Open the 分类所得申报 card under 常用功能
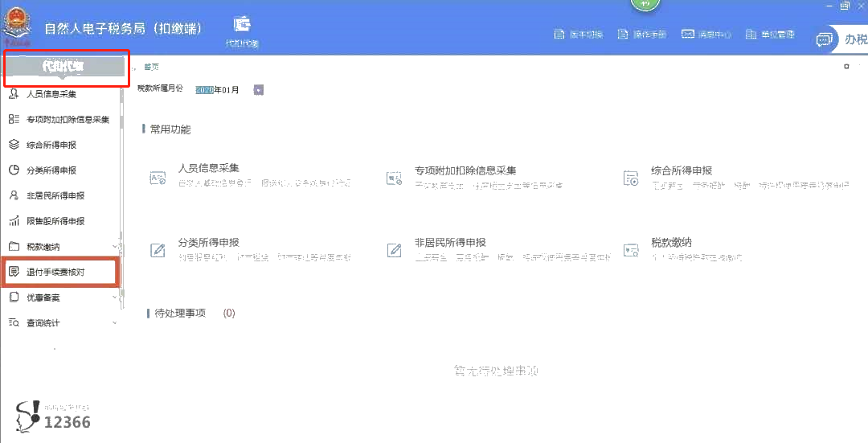This screenshot has height=443, width=868. (x=250, y=249)
